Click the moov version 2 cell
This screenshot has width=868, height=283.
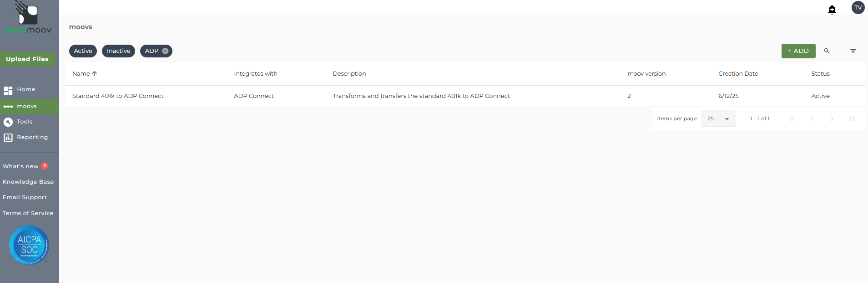[x=629, y=96]
